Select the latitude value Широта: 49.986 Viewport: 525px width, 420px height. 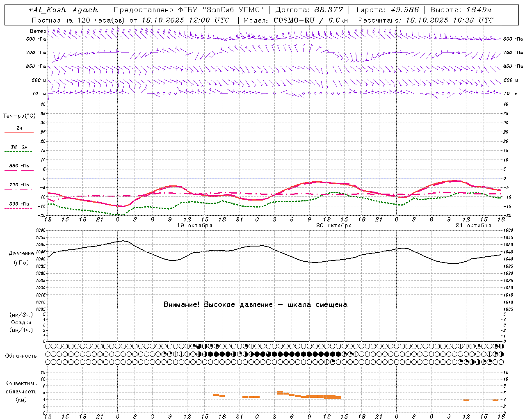(x=386, y=10)
